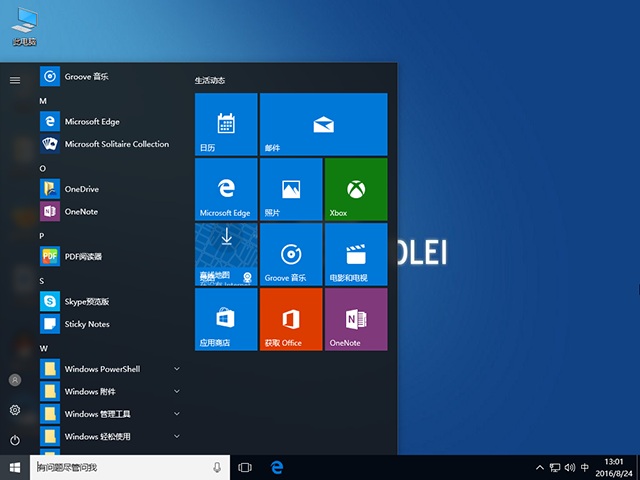640x480 pixels.
Task: Open the hamburger menu at top of Start
Action: (15, 80)
